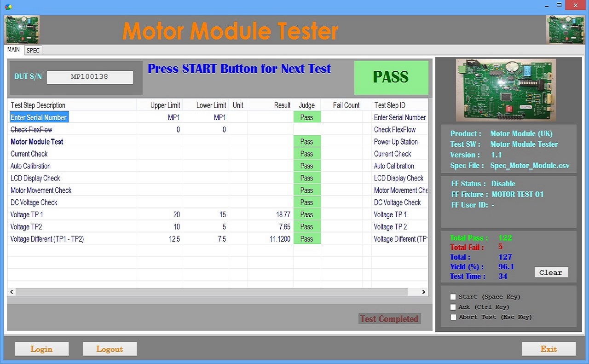Viewport: 589px width, 364px height.
Task: Click the board photo in the right panel
Action: coord(506,89)
